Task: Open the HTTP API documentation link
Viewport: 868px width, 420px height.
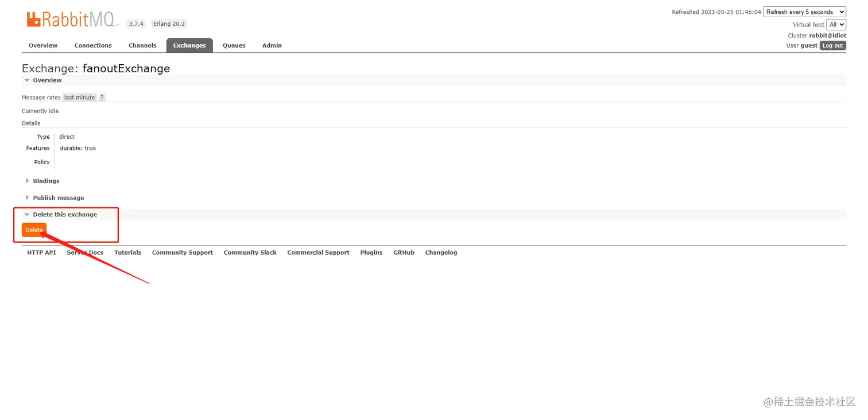Action: (41, 252)
